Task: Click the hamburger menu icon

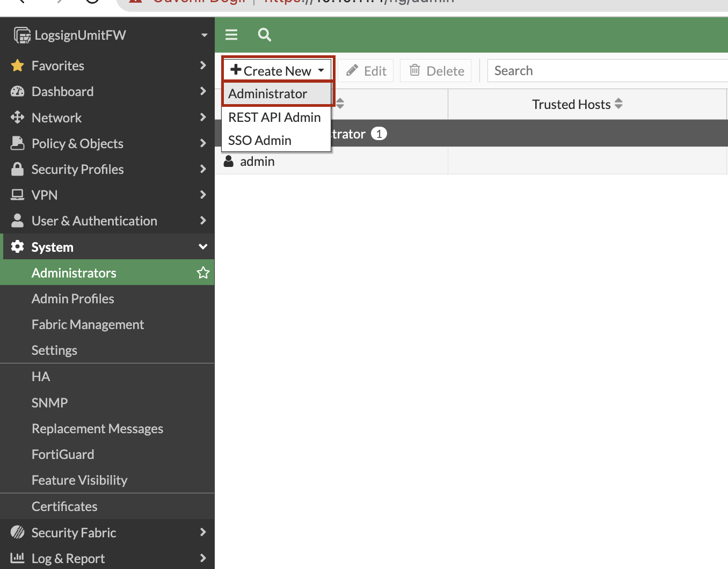Action: click(x=231, y=35)
